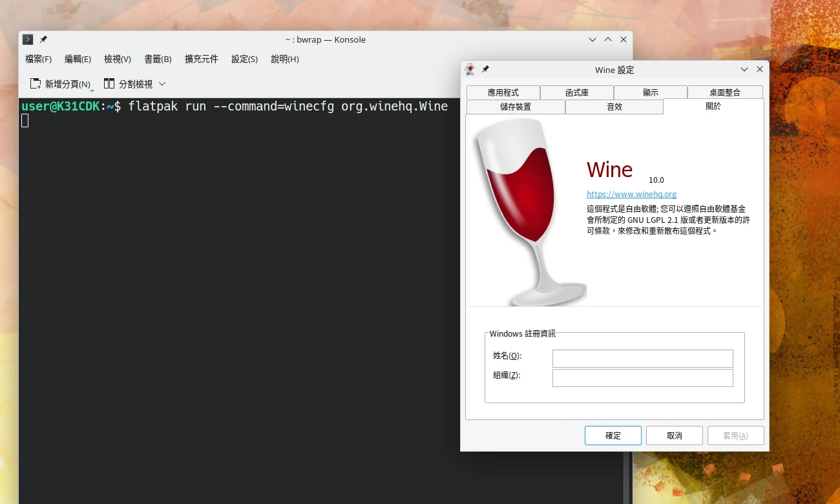Image resolution: width=840 pixels, height=504 pixels.
Task: Toggle the pin icon on Konsole window
Action: (43, 39)
